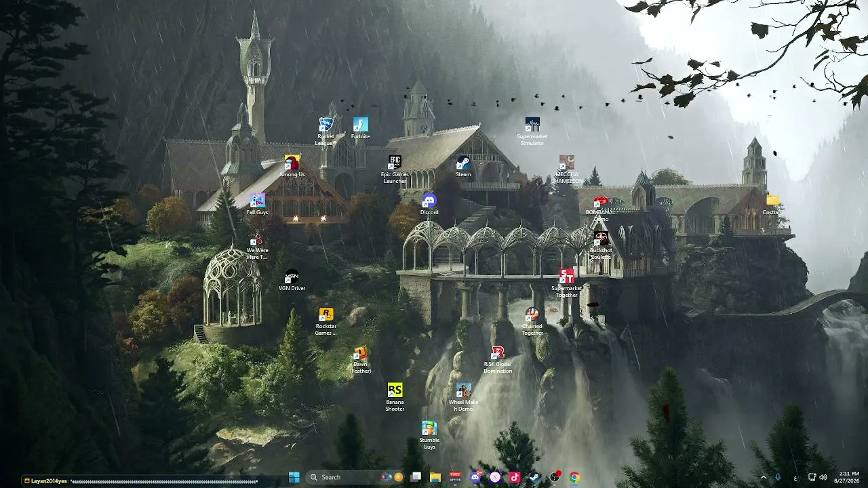Show hidden system tray icons

click(763, 477)
